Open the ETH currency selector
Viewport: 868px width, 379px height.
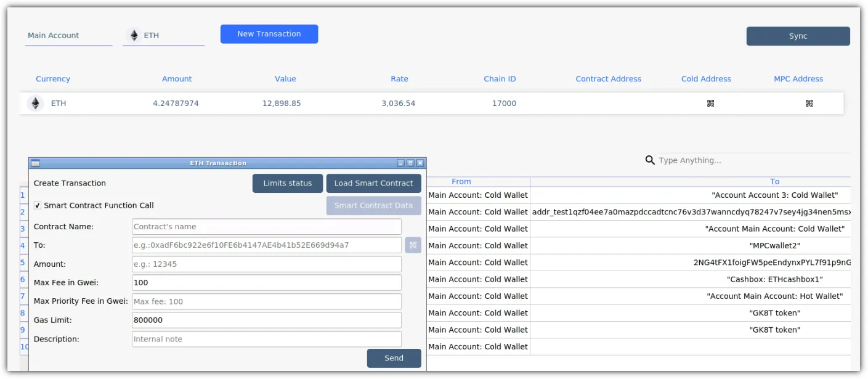(x=163, y=36)
